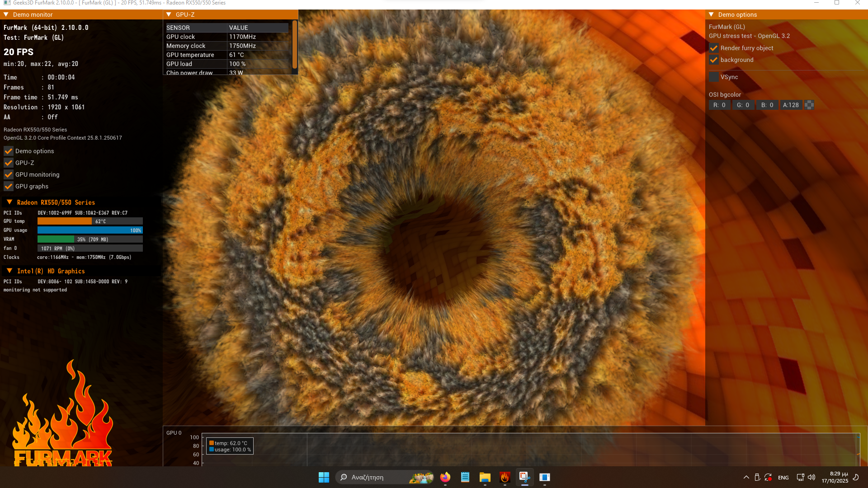Open the Snipping Tool taskbar icon
The width and height of the screenshot is (868, 488).
524,477
